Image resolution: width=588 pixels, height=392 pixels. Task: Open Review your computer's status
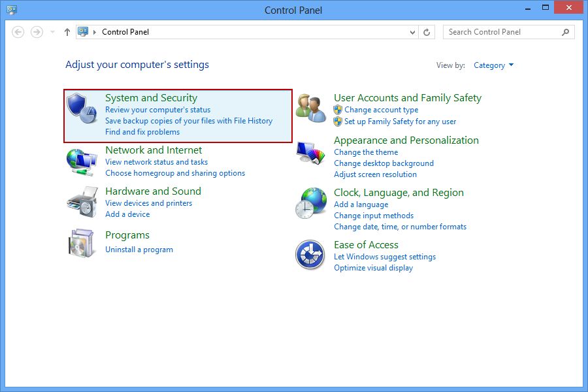[x=158, y=110]
